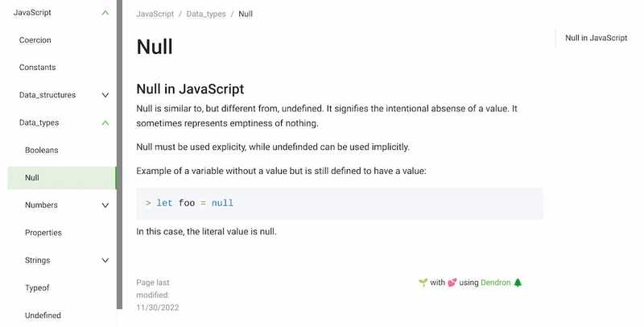Click the seedling emoji icon in footer
The height and width of the screenshot is (327, 644).
click(423, 283)
